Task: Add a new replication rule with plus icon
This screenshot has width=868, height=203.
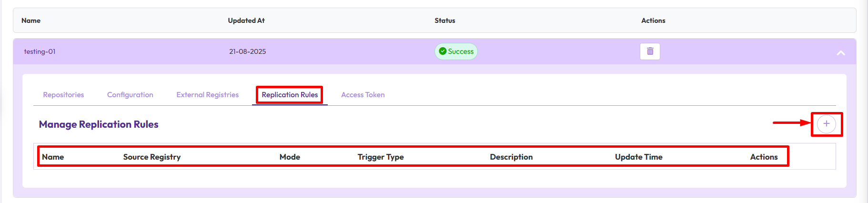Action: [x=826, y=124]
